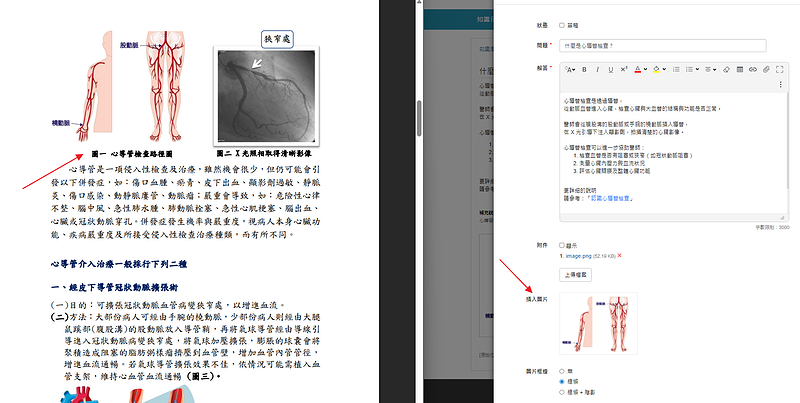Click the 上傳檔案 upload button
The image size is (800, 403).
[x=574, y=273]
